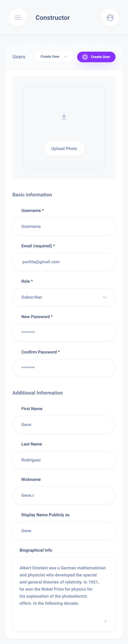
Task: Click the Constructor app title
Action: coord(52,18)
